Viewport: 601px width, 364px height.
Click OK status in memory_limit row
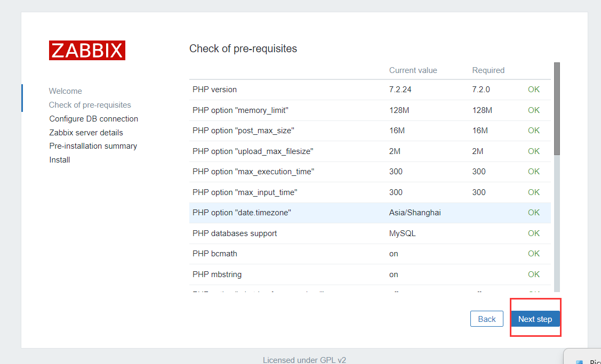533,110
